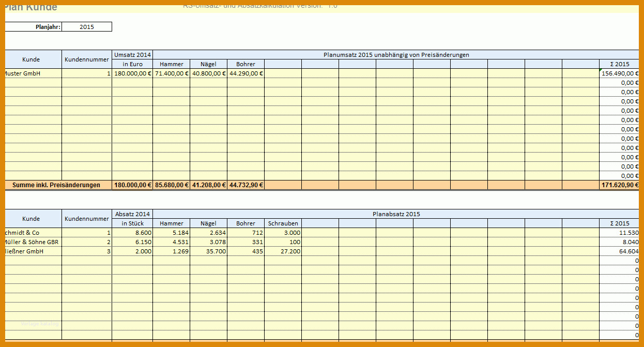Select the 44.732,90 € total cell
Screen dimensions: 644x347
click(x=246, y=185)
